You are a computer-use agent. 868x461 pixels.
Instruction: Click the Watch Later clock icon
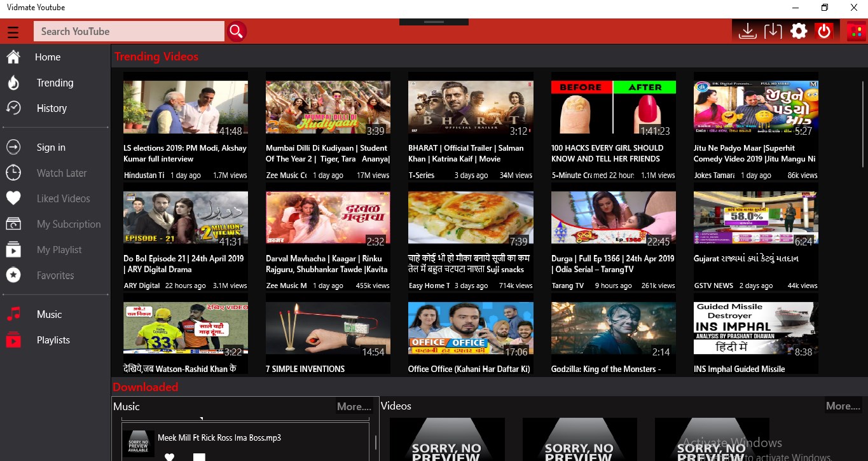tap(13, 173)
